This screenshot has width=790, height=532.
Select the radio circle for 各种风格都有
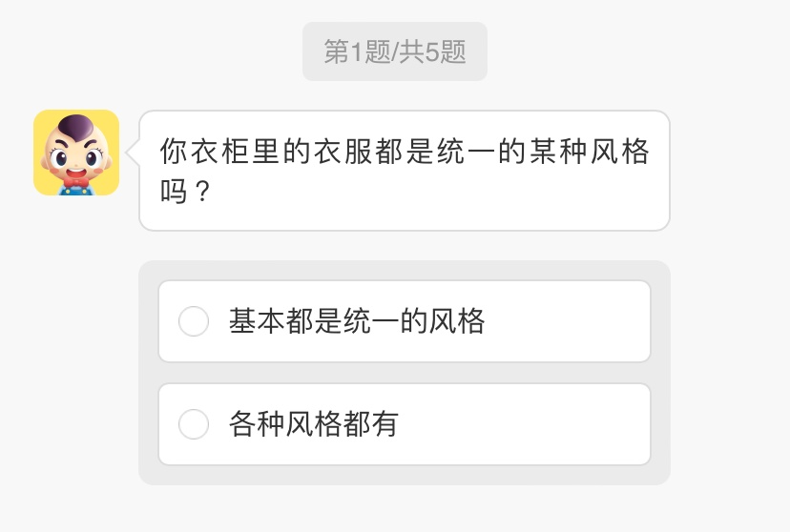point(194,424)
